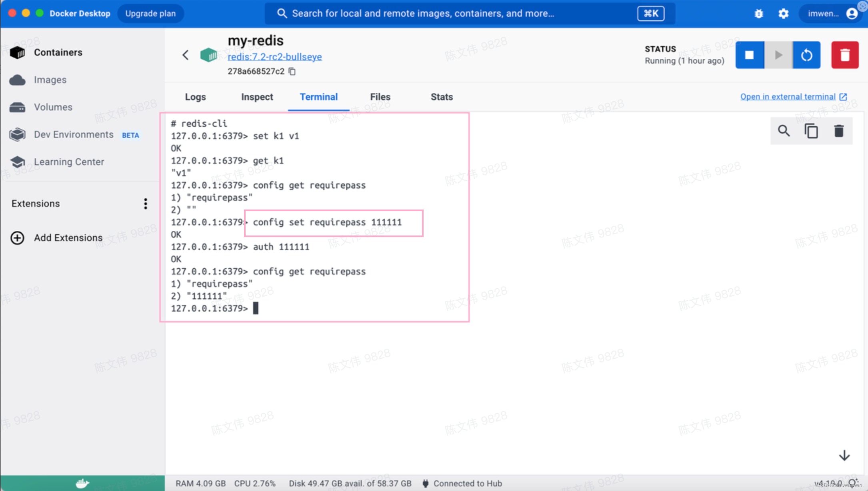Restart the my-redis container

click(806, 55)
